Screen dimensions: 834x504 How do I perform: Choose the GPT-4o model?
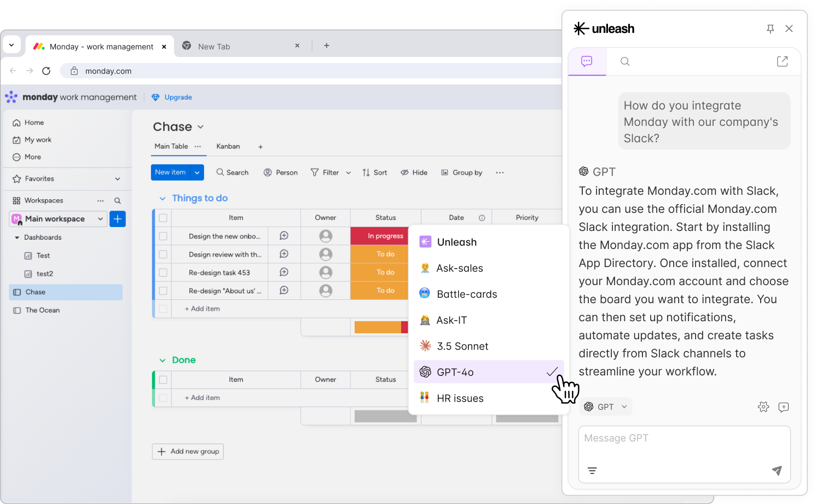point(488,372)
